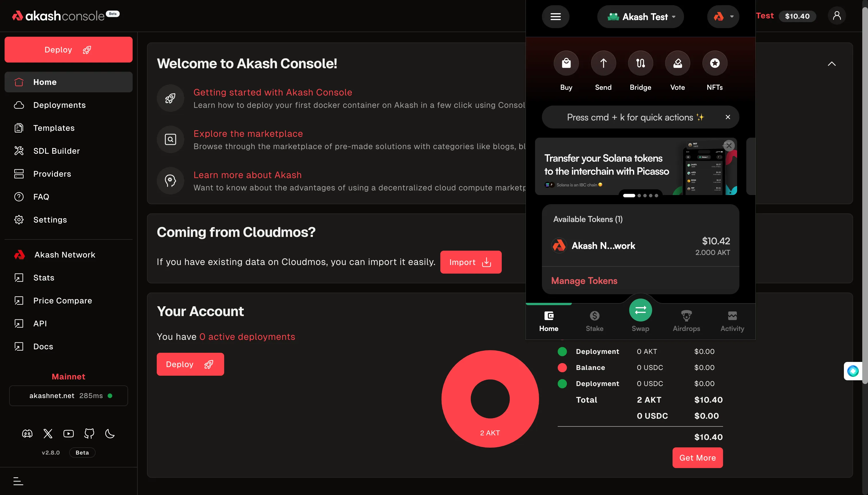Open the GitHub icon in sidebar footer
The width and height of the screenshot is (868, 495).
[x=89, y=433]
